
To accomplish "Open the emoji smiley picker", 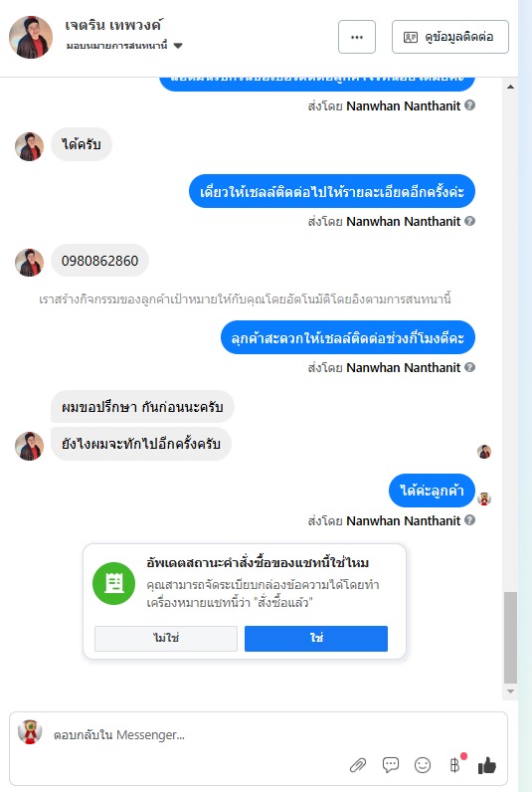I will [423, 765].
